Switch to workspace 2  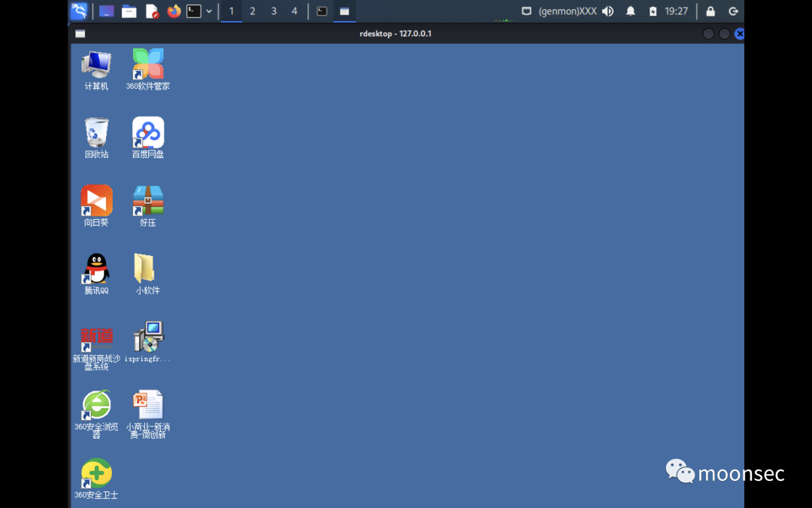tap(253, 11)
